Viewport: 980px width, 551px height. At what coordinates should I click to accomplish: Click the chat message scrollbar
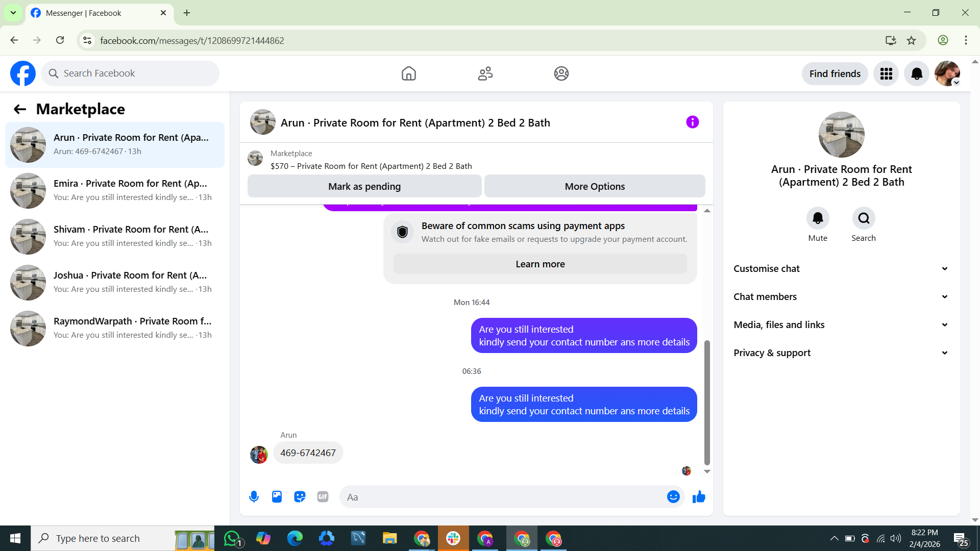point(707,402)
